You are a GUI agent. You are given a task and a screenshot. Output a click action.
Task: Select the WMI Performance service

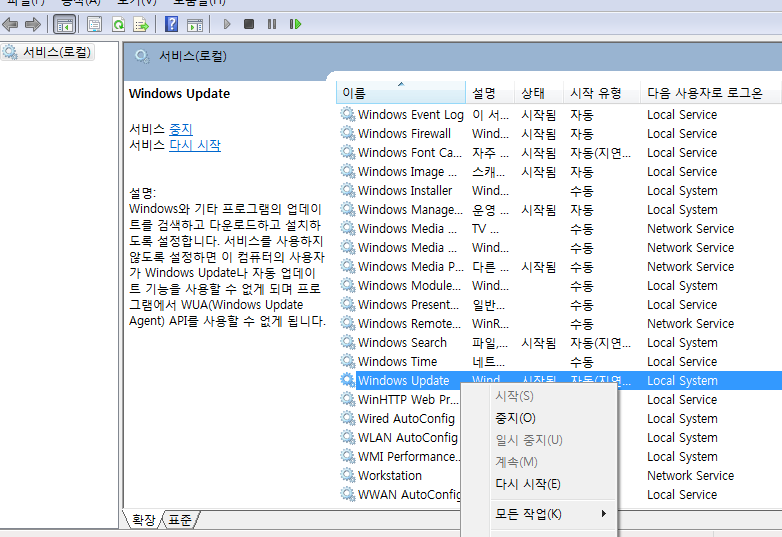click(x=408, y=456)
